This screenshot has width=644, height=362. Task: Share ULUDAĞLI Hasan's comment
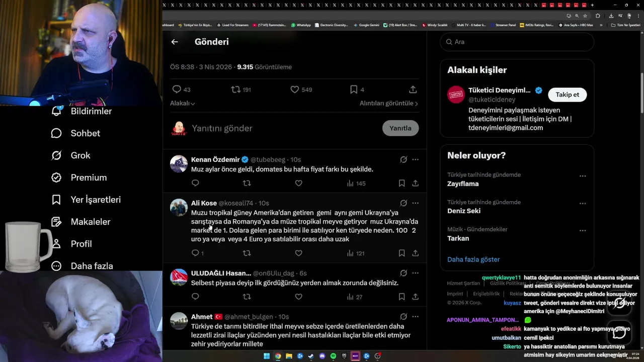[416, 297]
